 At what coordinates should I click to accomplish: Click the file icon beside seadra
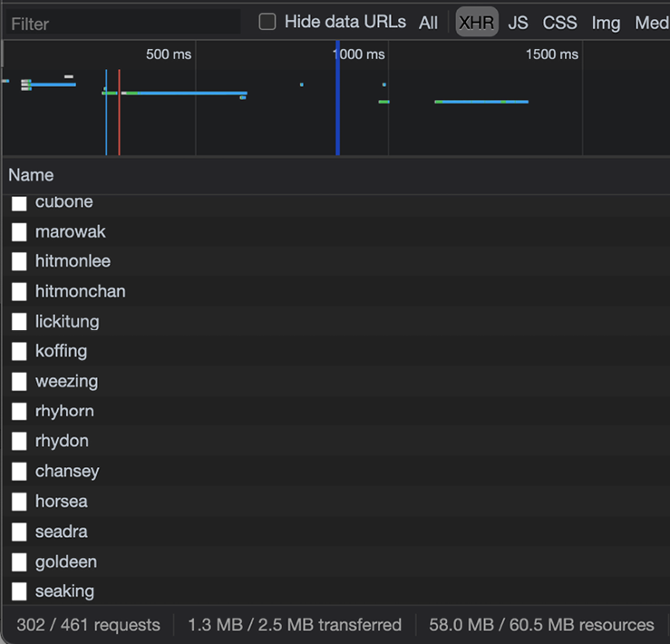point(19,532)
